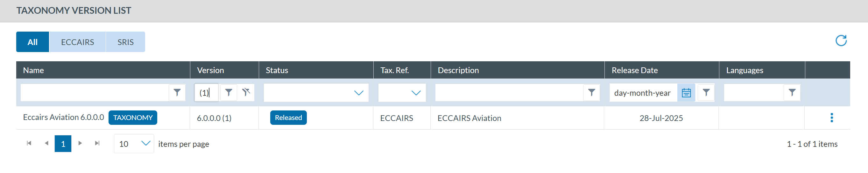Clear the Version column filter

[x=246, y=92]
